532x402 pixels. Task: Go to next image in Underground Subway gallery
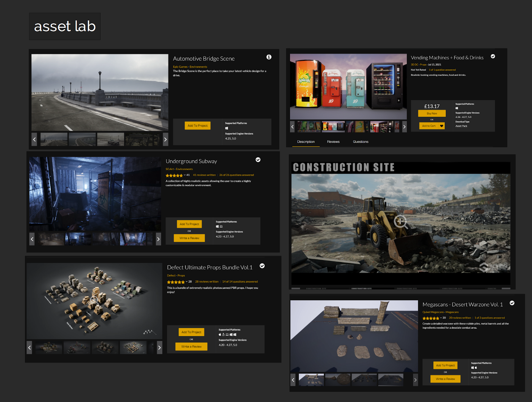click(x=158, y=239)
